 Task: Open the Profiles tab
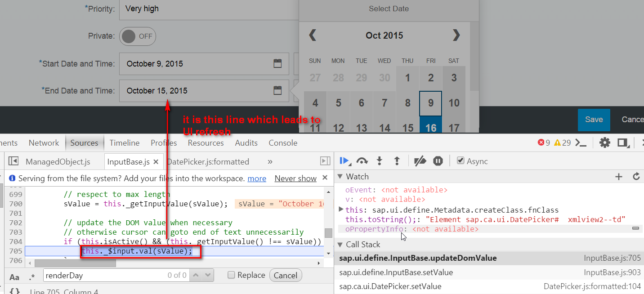coord(164,143)
